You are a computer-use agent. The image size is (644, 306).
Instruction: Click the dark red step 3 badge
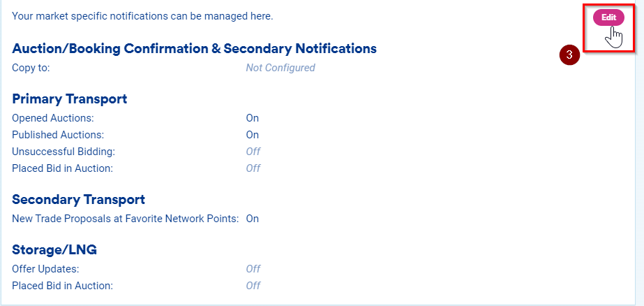click(x=570, y=55)
